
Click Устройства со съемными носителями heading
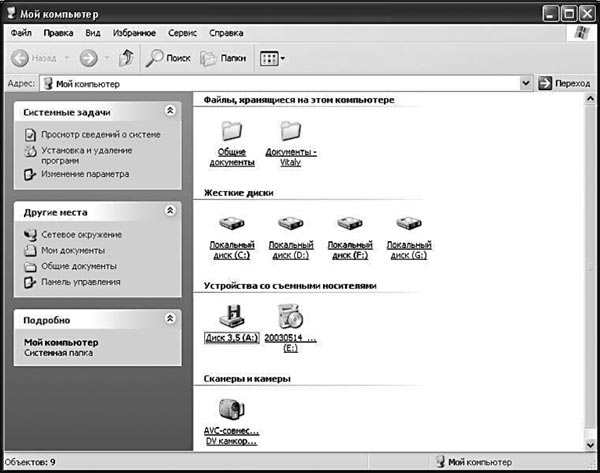click(x=290, y=286)
